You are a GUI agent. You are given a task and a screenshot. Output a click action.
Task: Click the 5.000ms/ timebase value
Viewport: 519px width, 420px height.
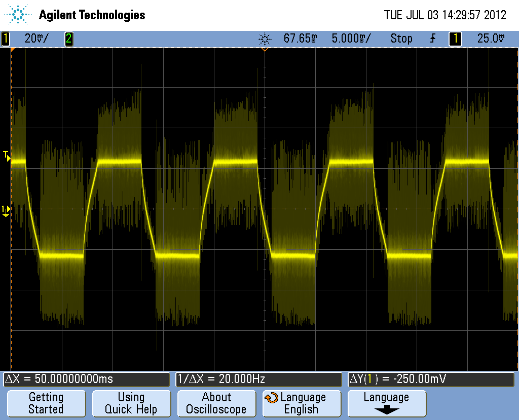[x=351, y=39]
